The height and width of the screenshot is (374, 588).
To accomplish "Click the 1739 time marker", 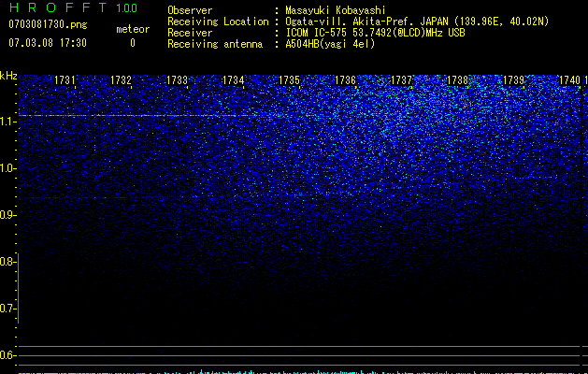I will click(x=513, y=80).
